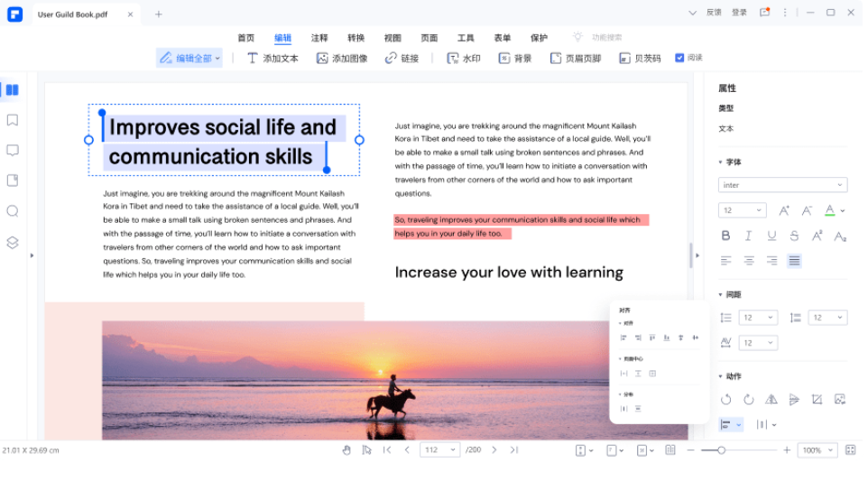Open the Edit All (编辑全部) dropdown
Screen dimensions: 868x482
coord(189,58)
